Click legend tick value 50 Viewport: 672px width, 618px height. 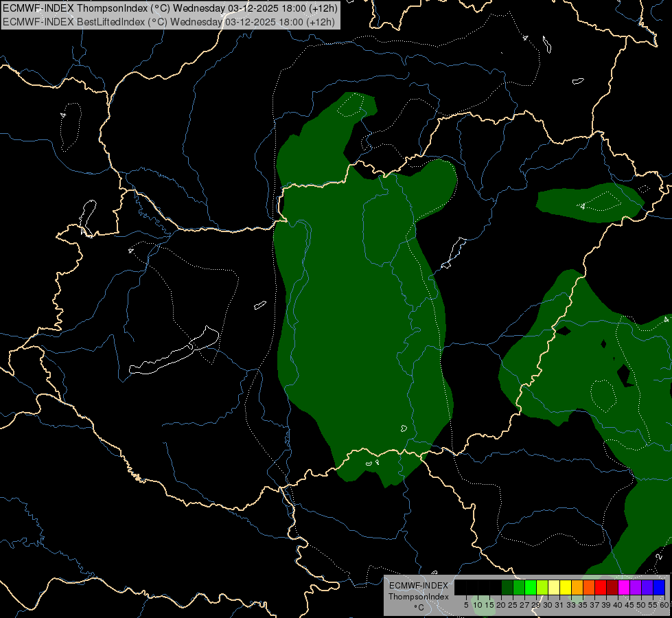pyautogui.click(x=640, y=605)
